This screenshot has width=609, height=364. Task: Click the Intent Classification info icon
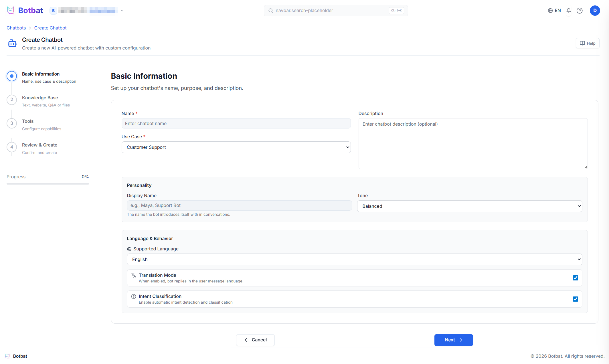coord(133,296)
